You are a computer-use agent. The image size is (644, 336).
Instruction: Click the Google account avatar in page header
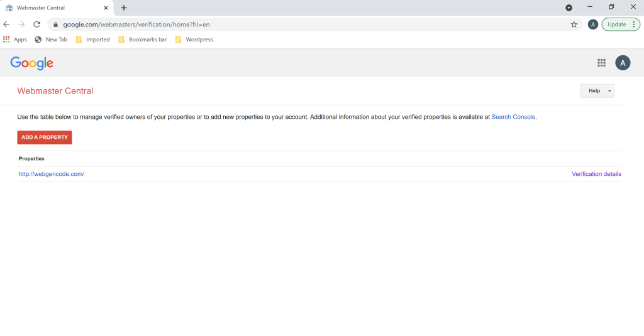[x=623, y=63]
